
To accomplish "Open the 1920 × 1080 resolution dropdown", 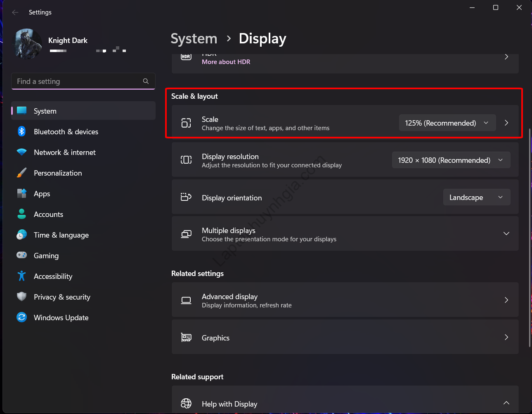I will click(451, 160).
